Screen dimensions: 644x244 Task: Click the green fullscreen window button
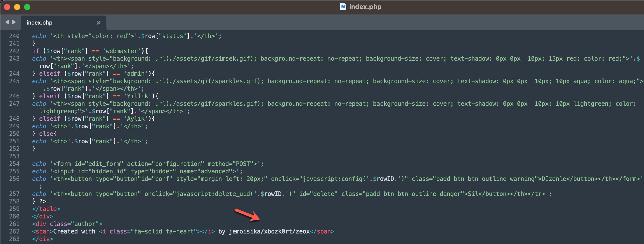(27, 7)
